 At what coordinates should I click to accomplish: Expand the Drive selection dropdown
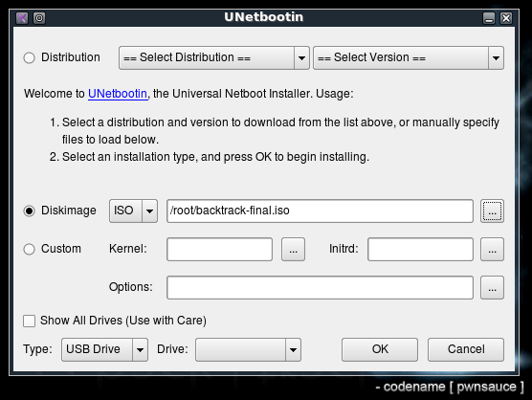pos(248,349)
